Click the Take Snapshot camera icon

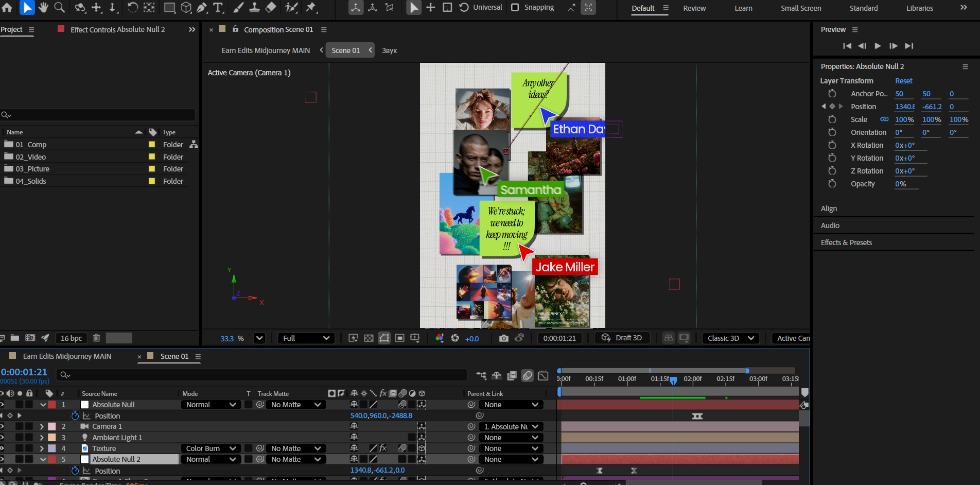coord(503,338)
